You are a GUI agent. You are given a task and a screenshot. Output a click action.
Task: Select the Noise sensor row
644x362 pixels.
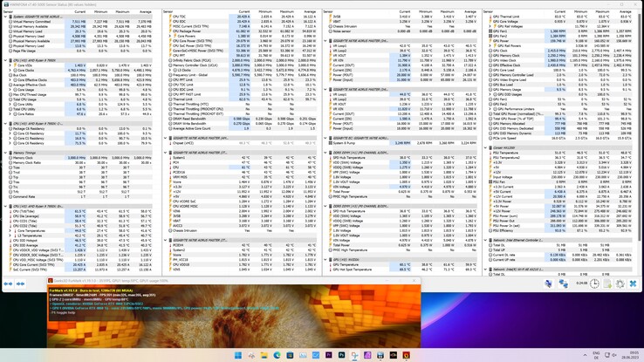[x=402, y=31]
